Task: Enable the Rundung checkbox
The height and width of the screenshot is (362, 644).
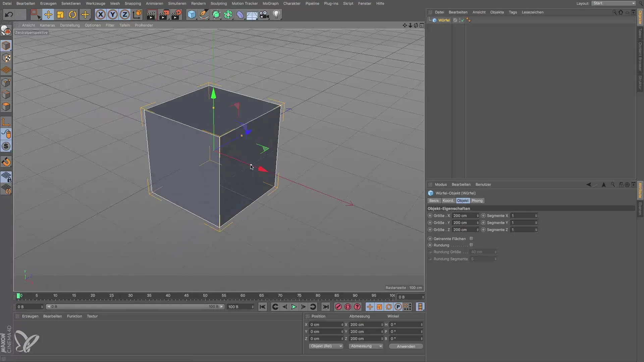Action: [471, 245]
